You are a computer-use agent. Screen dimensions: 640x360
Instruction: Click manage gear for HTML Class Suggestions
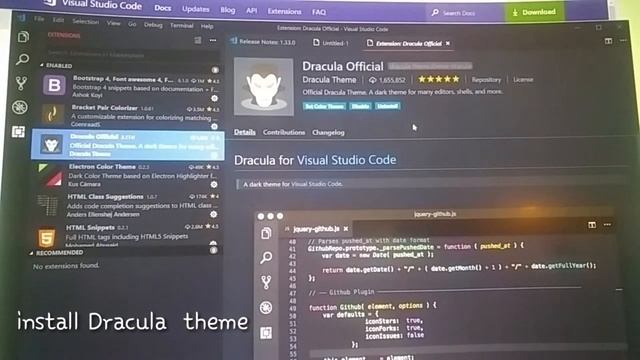click(x=213, y=214)
